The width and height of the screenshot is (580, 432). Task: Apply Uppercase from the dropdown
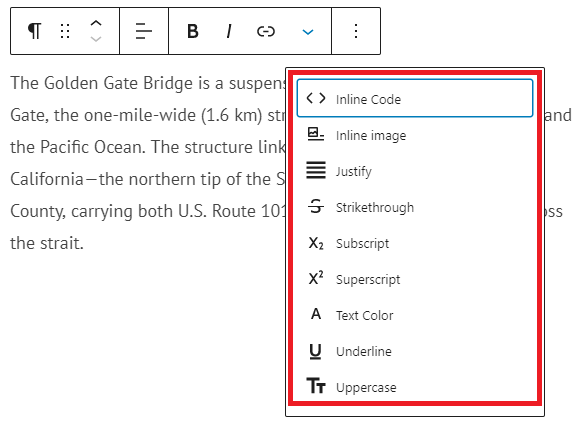coord(415,387)
